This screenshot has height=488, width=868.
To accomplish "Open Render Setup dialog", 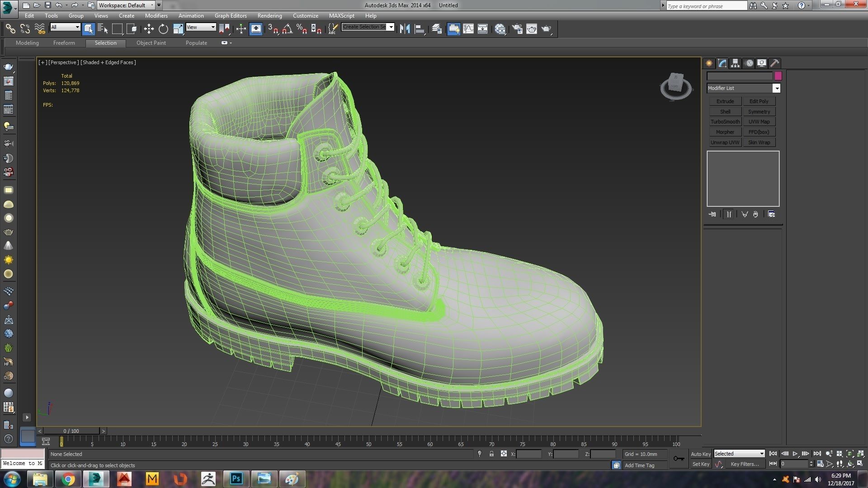I will coord(517,29).
